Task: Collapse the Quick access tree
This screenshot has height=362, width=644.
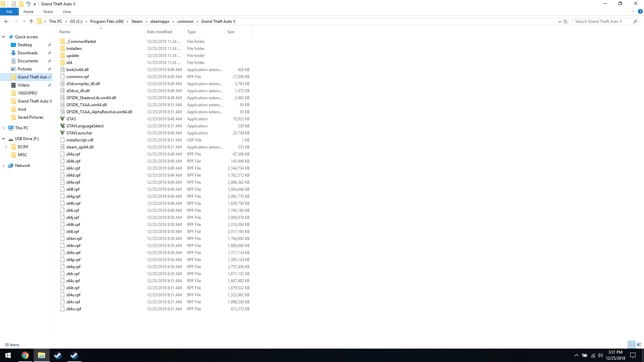Action: click(4, 37)
